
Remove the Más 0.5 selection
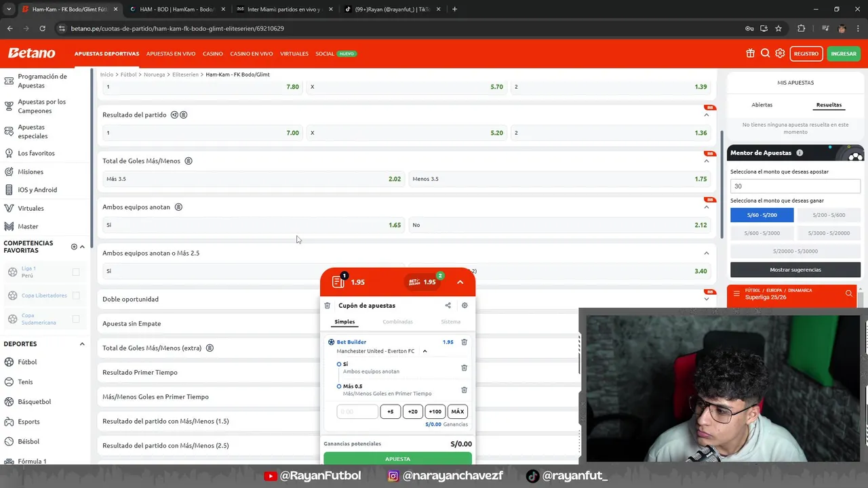click(x=464, y=390)
